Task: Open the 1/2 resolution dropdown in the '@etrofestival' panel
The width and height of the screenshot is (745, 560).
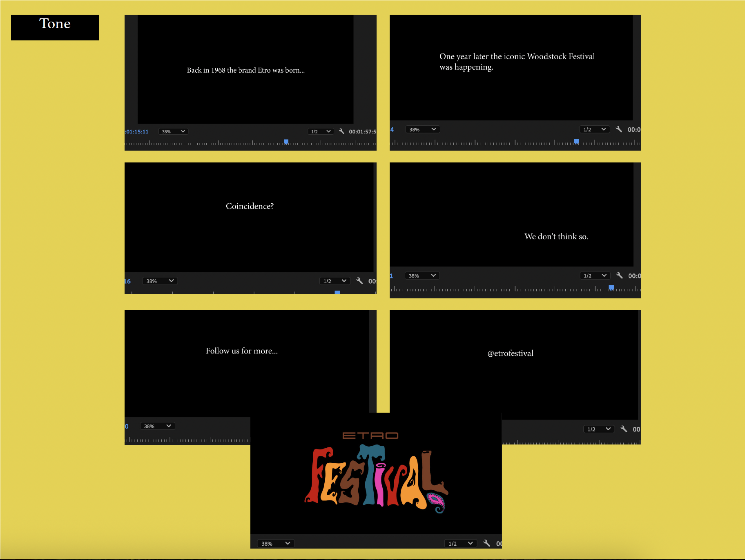Action: (x=599, y=429)
